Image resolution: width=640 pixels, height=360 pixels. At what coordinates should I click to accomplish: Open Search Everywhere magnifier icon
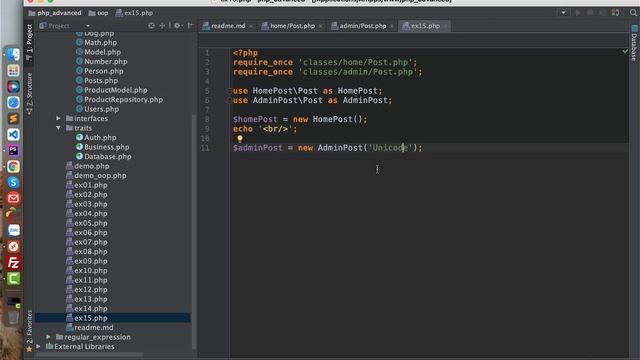633,13
